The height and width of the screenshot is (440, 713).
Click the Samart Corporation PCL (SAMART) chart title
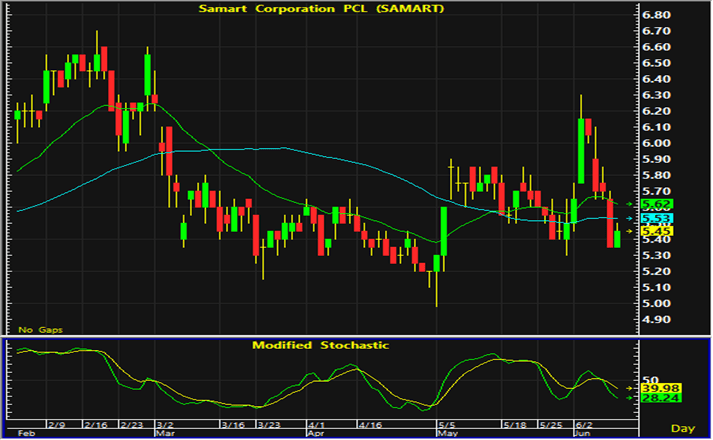[321, 9]
